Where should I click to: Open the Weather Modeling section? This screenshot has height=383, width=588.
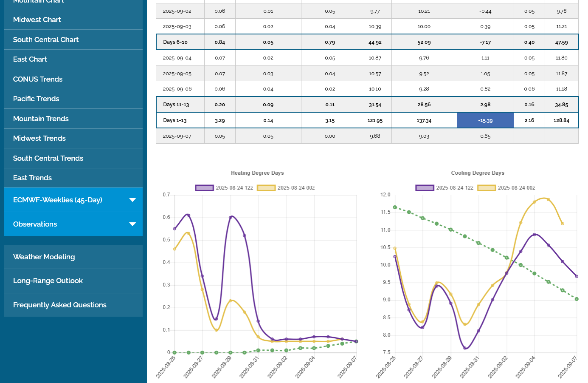tap(44, 257)
